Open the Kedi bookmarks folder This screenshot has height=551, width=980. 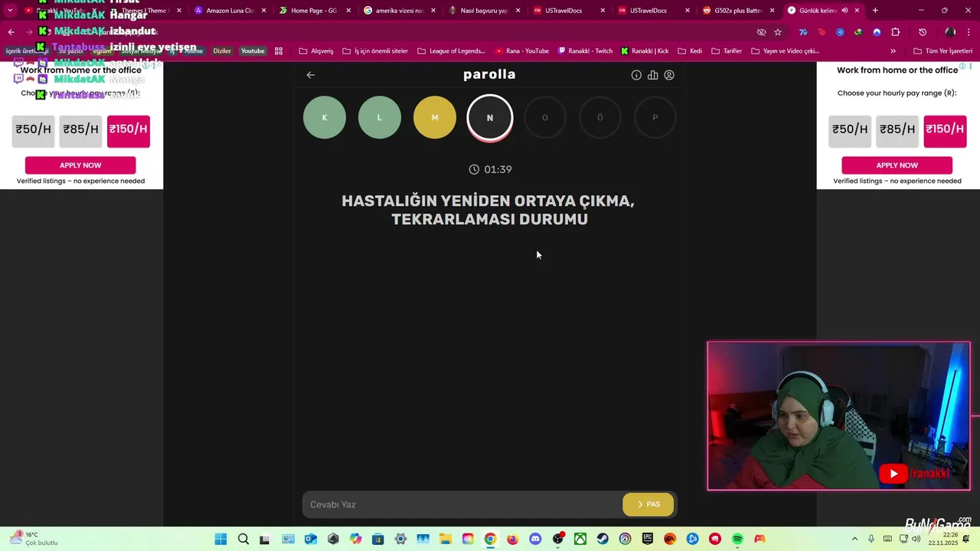690,51
